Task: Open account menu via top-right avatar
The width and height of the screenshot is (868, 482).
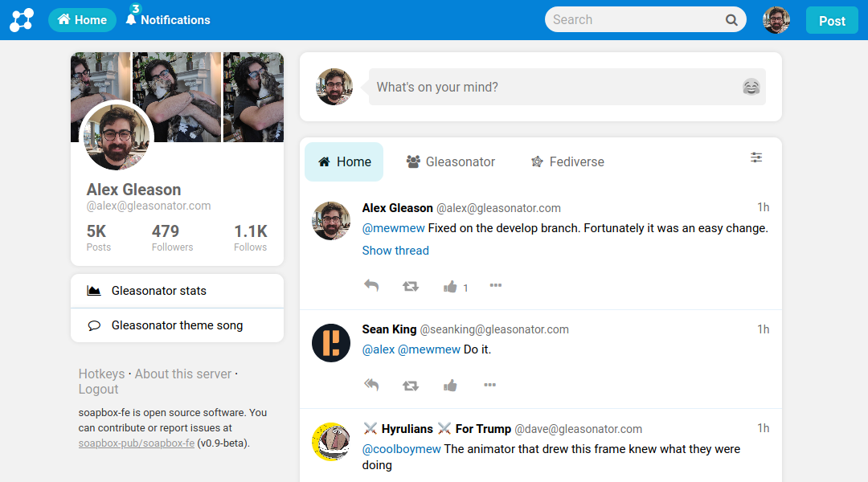Action: pos(776,20)
